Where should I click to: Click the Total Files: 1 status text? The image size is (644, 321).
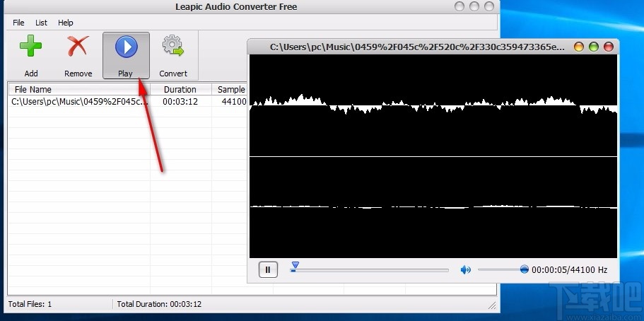(30, 304)
